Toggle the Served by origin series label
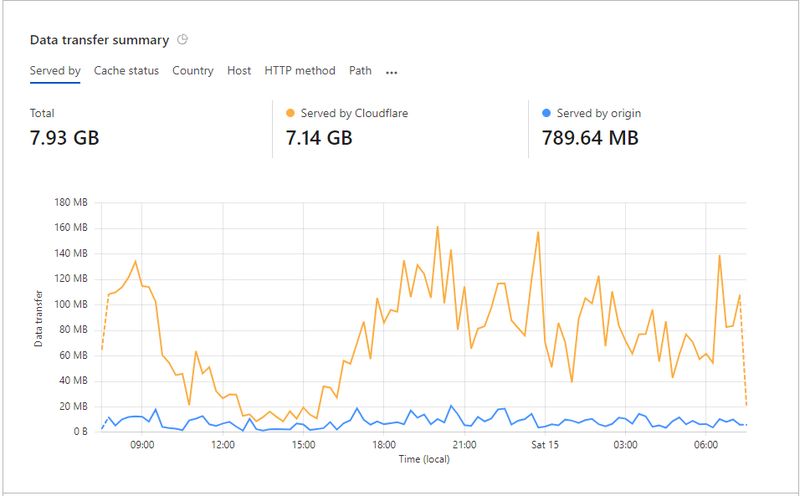This screenshot has width=800, height=496. coord(599,113)
